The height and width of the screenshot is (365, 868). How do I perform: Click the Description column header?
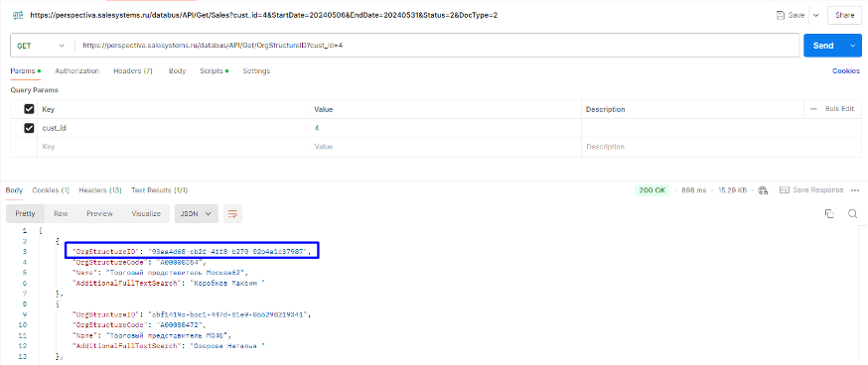coord(605,109)
